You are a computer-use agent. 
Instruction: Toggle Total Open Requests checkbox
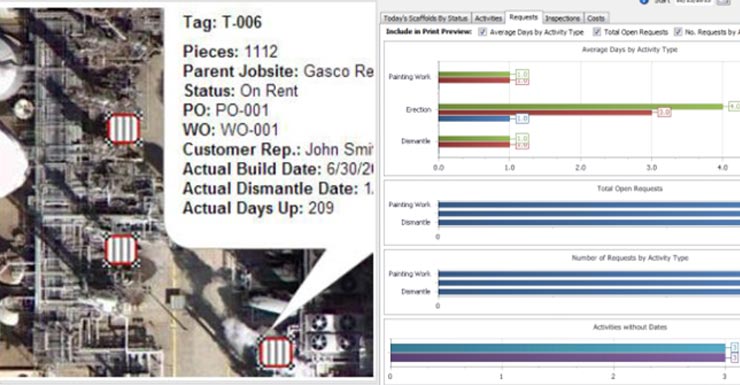pyautogui.click(x=597, y=32)
